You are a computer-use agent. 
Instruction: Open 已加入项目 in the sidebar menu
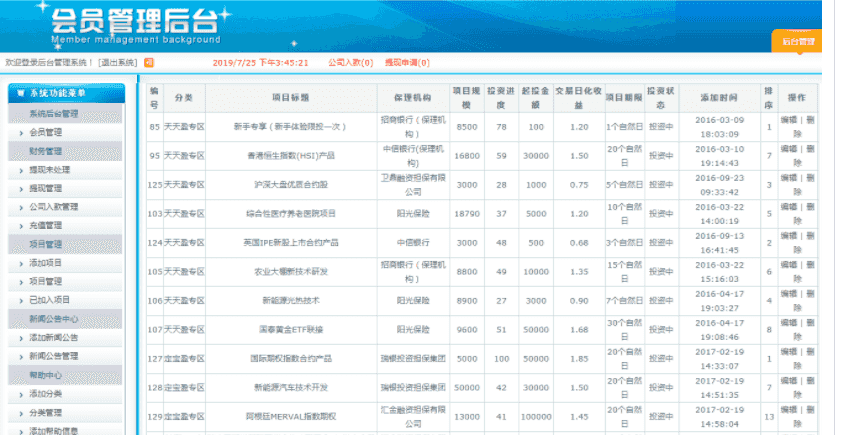point(49,300)
